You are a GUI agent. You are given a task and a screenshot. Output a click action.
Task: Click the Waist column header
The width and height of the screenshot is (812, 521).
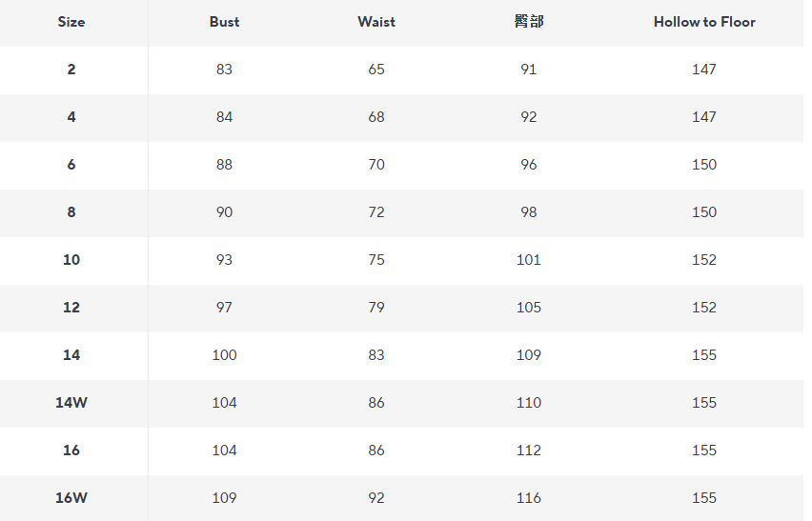[376, 22]
